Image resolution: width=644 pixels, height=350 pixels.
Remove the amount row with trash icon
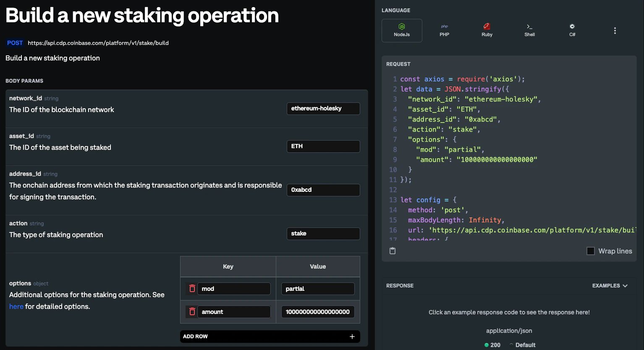pyautogui.click(x=192, y=311)
